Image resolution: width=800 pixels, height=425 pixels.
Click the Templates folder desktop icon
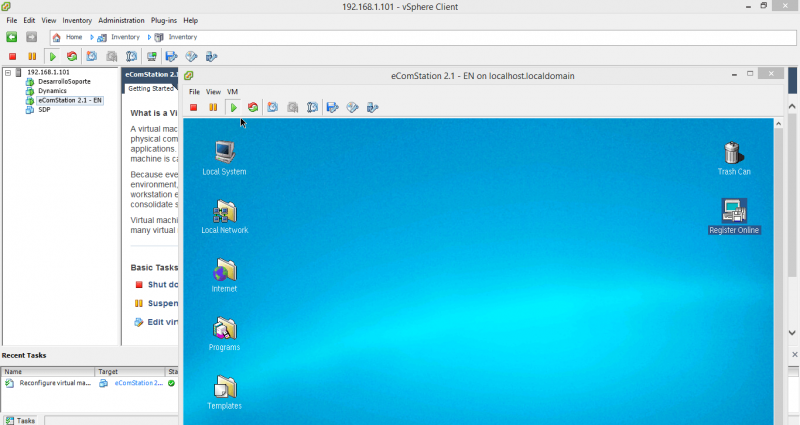pos(224,388)
